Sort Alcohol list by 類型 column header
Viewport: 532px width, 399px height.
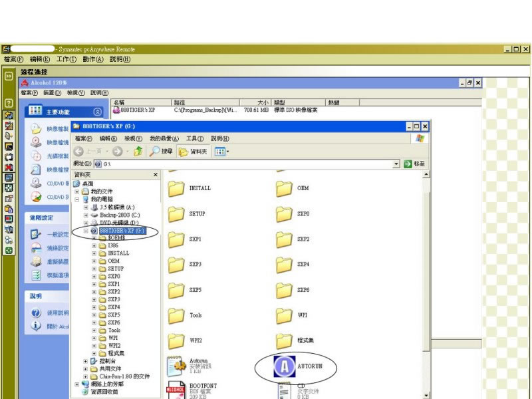click(299, 102)
